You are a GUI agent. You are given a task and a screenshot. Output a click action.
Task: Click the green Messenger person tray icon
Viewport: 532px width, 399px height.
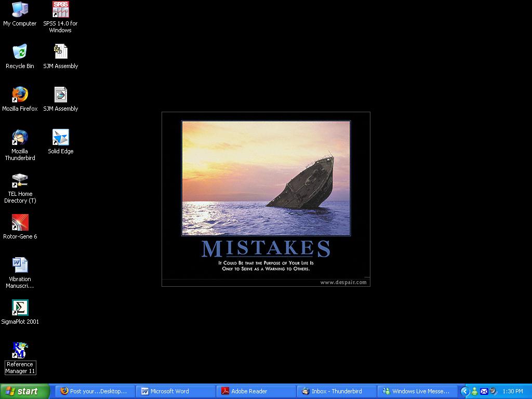point(475,392)
